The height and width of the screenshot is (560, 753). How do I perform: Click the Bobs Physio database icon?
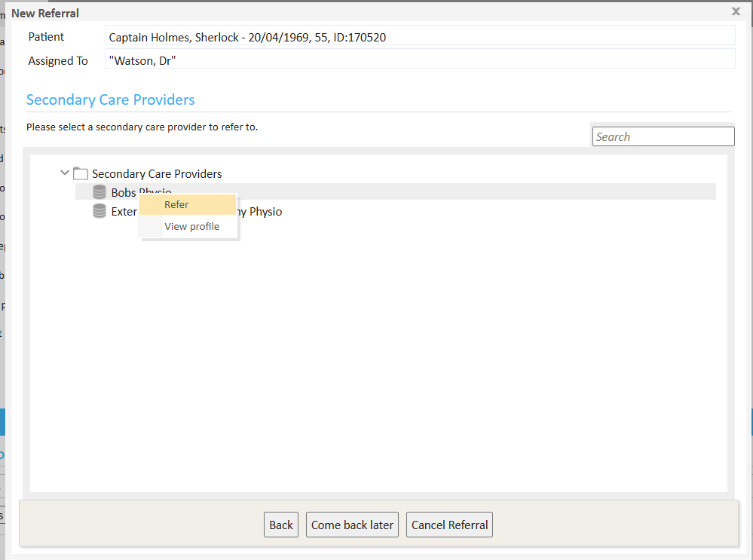click(99, 192)
